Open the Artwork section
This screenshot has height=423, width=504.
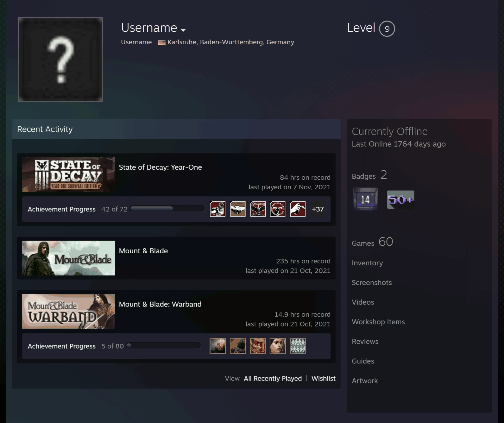click(365, 381)
